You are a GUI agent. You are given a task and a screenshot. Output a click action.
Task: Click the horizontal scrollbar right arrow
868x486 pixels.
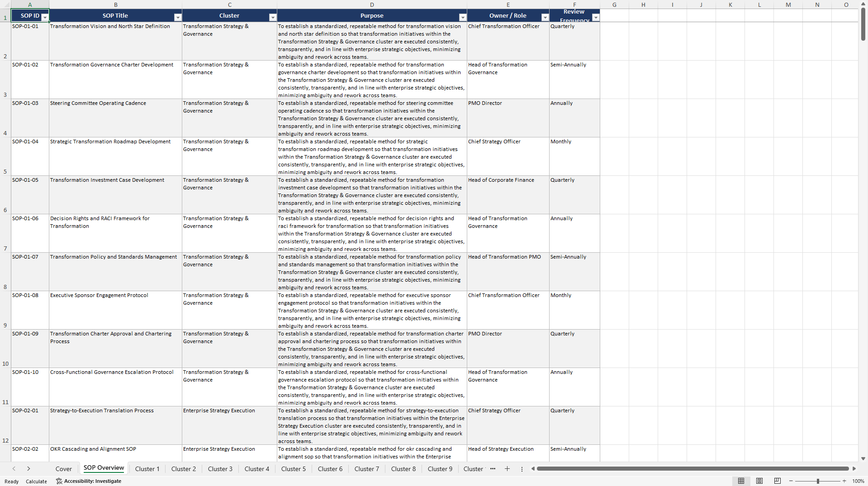[x=854, y=469]
